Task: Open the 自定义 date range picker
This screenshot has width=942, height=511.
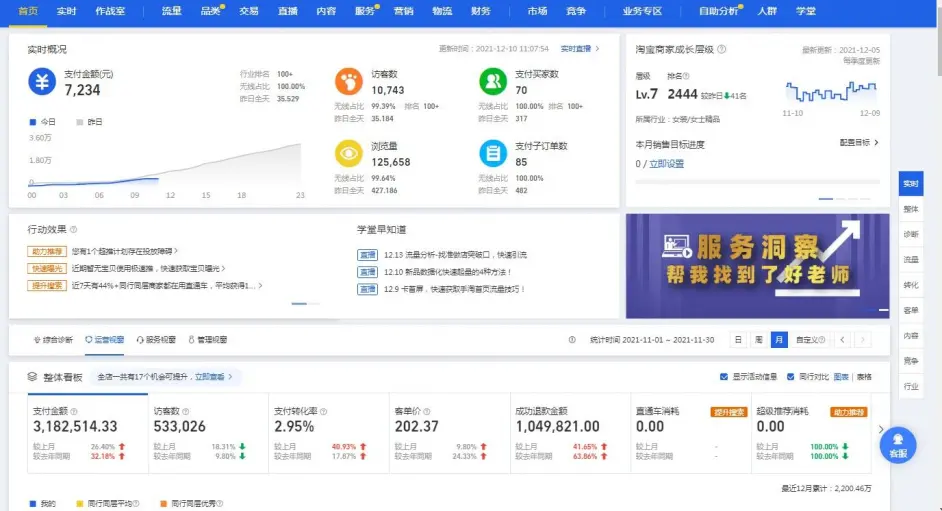Action: [810, 340]
